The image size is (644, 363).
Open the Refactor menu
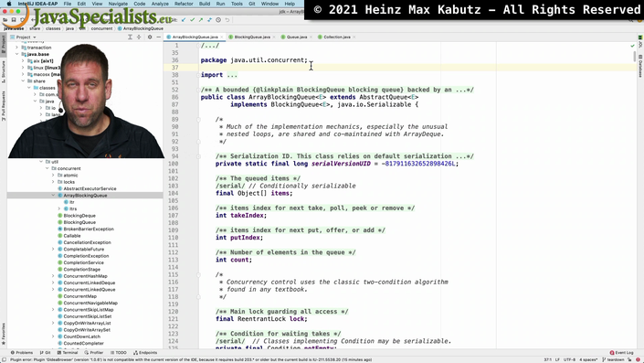(184, 4)
